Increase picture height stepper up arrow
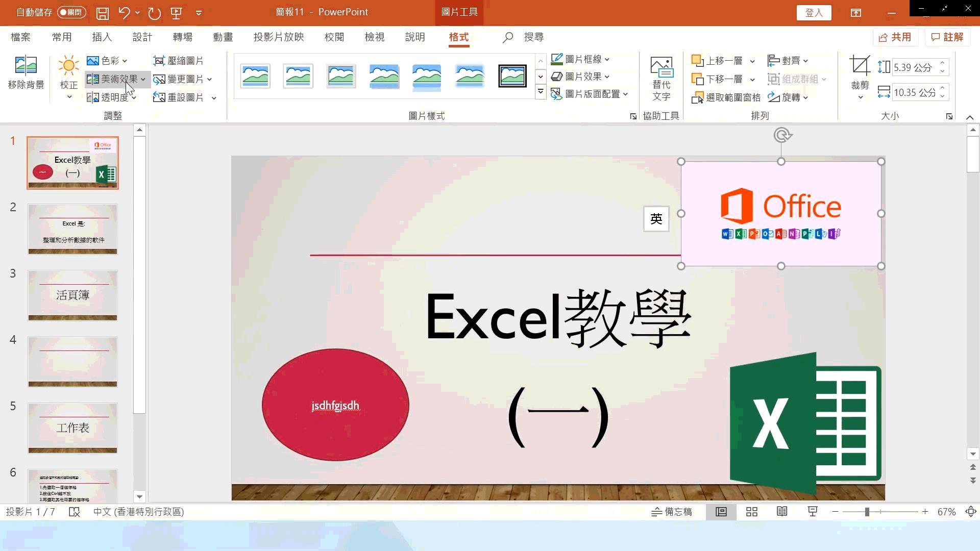 pyautogui.click(x=942, y=63)
